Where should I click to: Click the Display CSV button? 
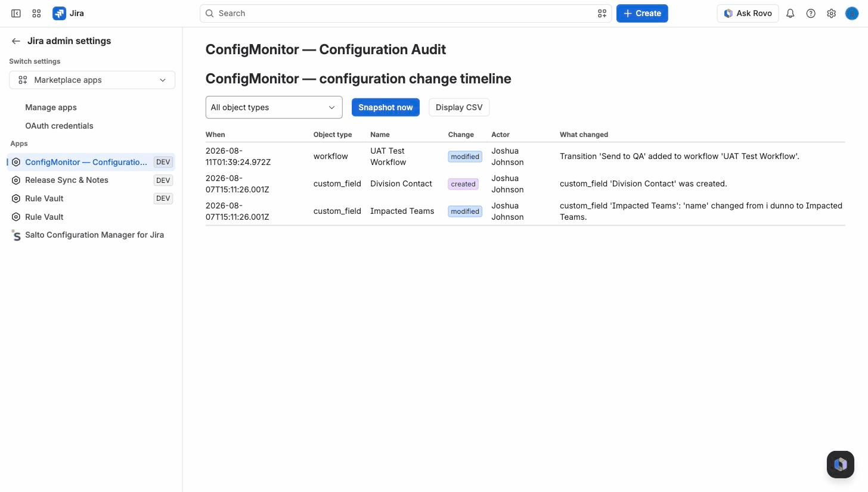(459, 107)
